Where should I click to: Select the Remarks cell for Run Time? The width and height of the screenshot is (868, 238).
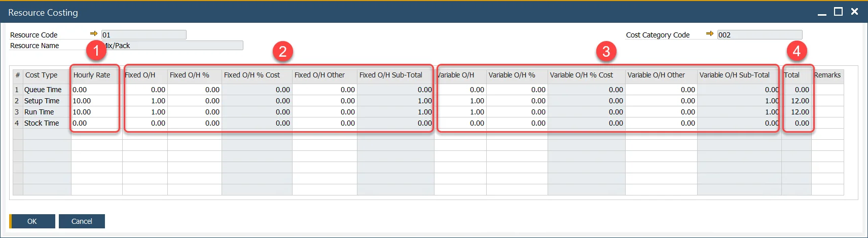(827, 112)
